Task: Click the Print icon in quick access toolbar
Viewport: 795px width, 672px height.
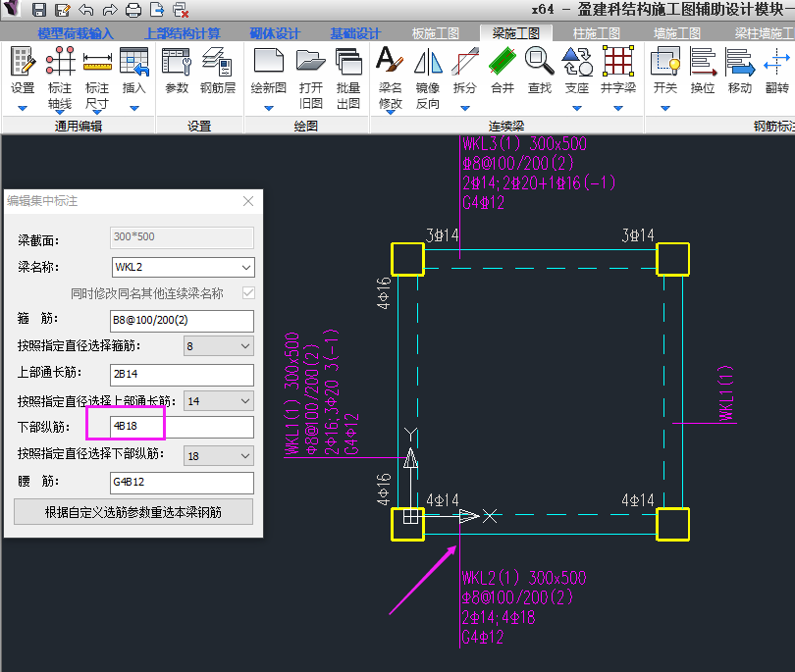Action: (133, 10)
